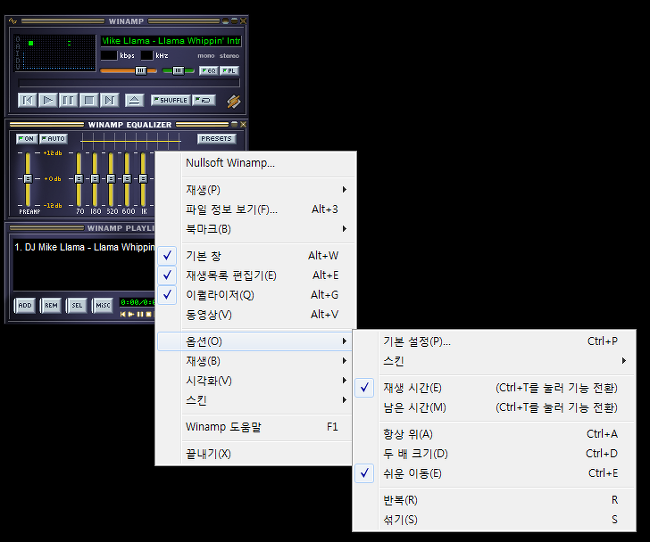Open Nullsoft Winamp... about entry
This screenshot has height=542, width=650.
pyautogui.click(x=256, y=163)
